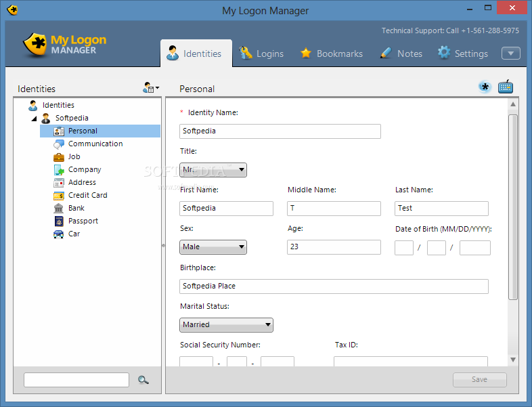Click the Middle Name field
The height and width of the screenshot is (407, 532).
334,209
